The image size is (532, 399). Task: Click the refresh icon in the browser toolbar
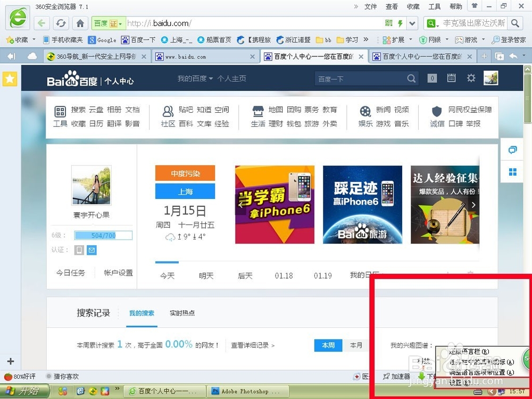(x=61, y=23)
